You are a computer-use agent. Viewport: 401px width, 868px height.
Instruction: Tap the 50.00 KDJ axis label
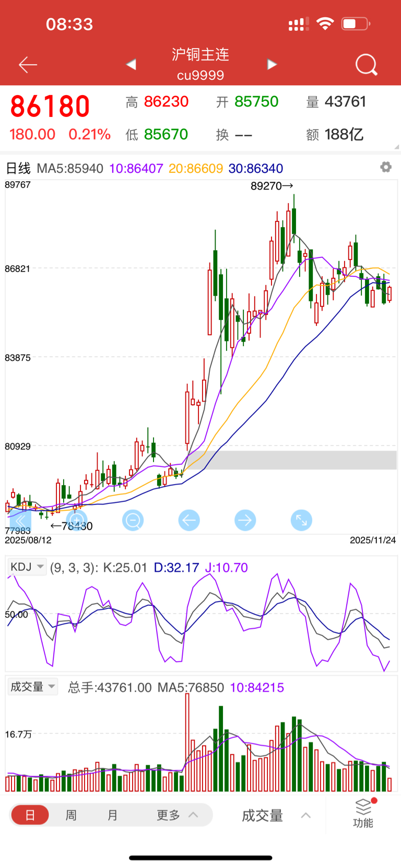16,615
